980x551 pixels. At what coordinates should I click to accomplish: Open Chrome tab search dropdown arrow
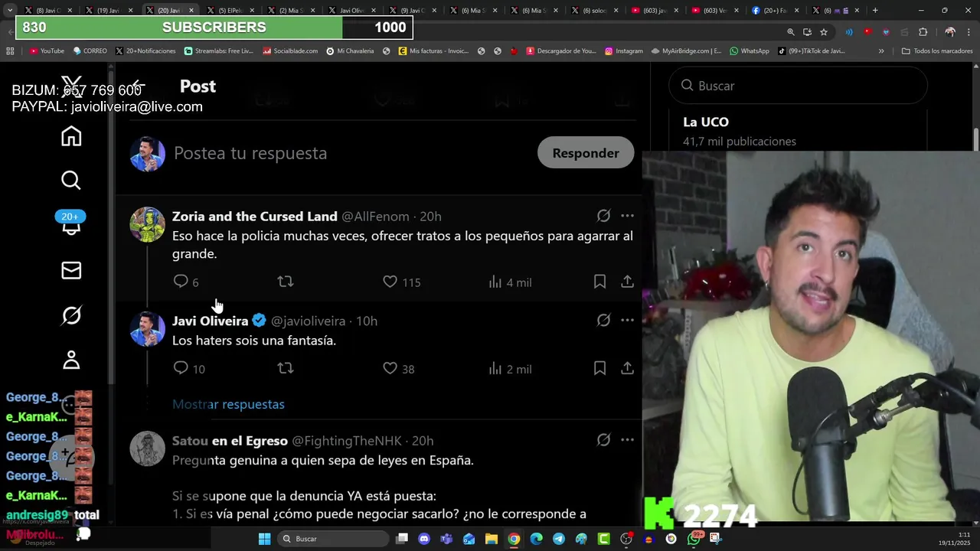[x=9, y=10]
